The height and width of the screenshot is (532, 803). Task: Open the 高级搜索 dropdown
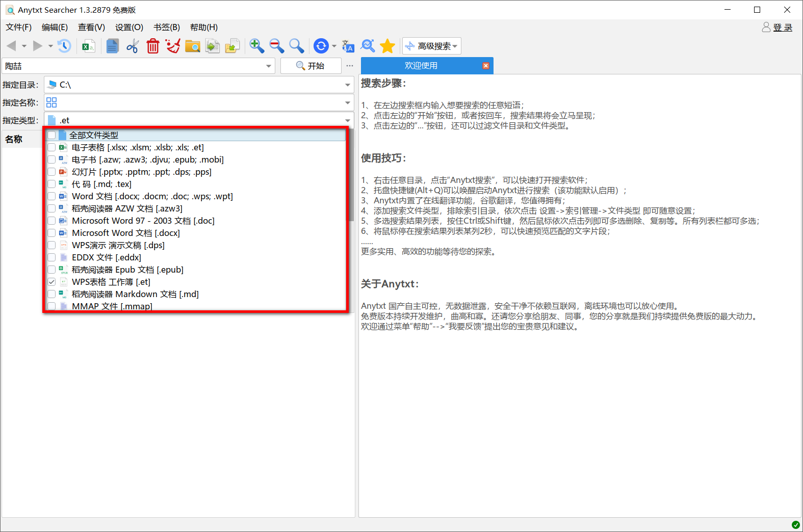coord(431,46)
